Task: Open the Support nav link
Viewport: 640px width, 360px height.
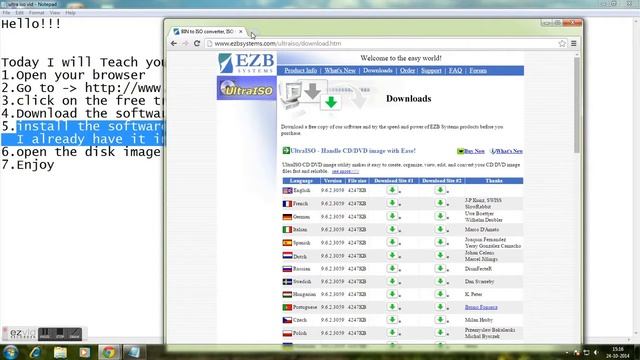Action: click(x=431, y=71)
